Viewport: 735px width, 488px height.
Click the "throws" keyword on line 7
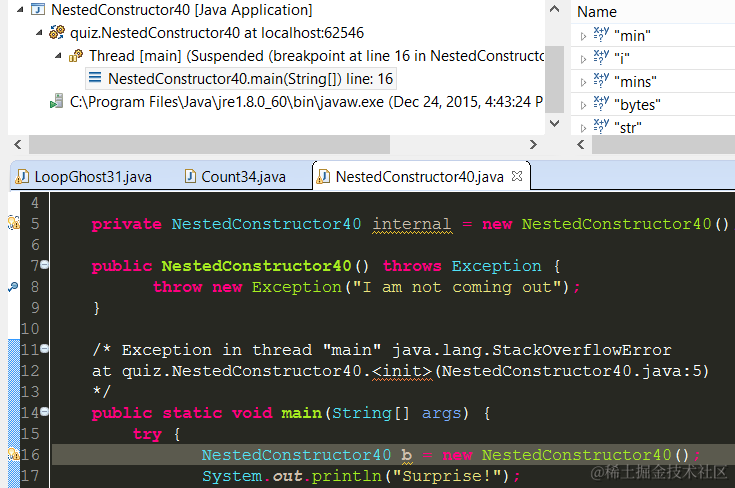(412, 266)
